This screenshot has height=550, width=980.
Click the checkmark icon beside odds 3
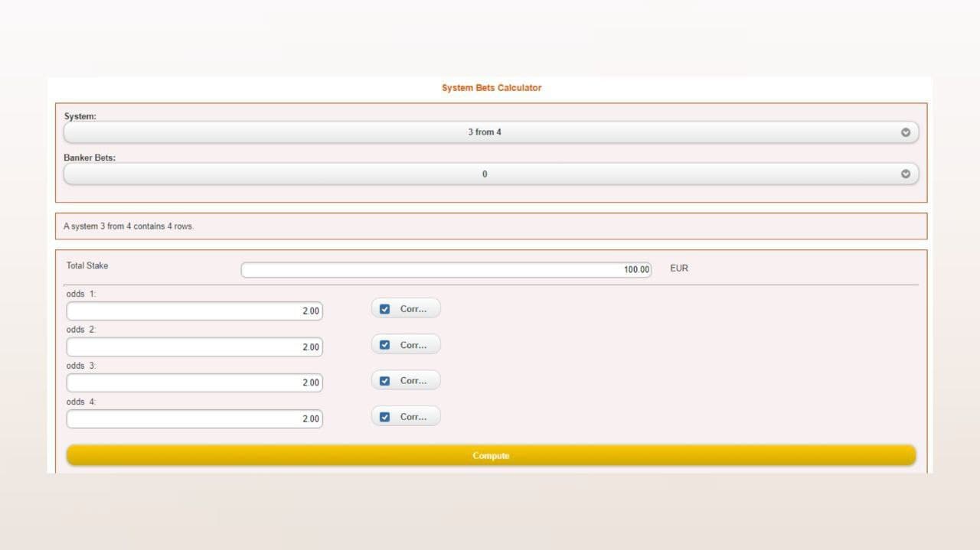tap(385, 380)
